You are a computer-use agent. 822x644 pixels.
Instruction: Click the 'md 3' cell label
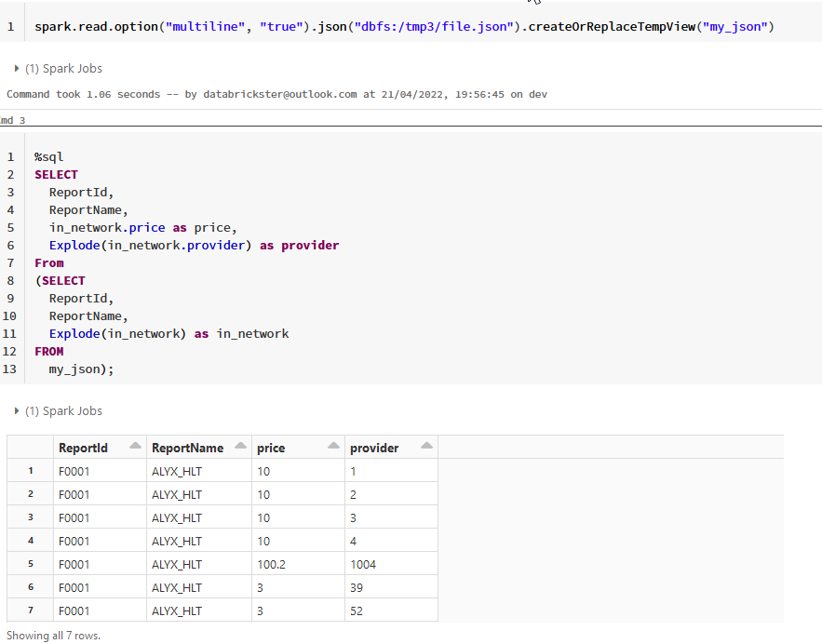13,121
